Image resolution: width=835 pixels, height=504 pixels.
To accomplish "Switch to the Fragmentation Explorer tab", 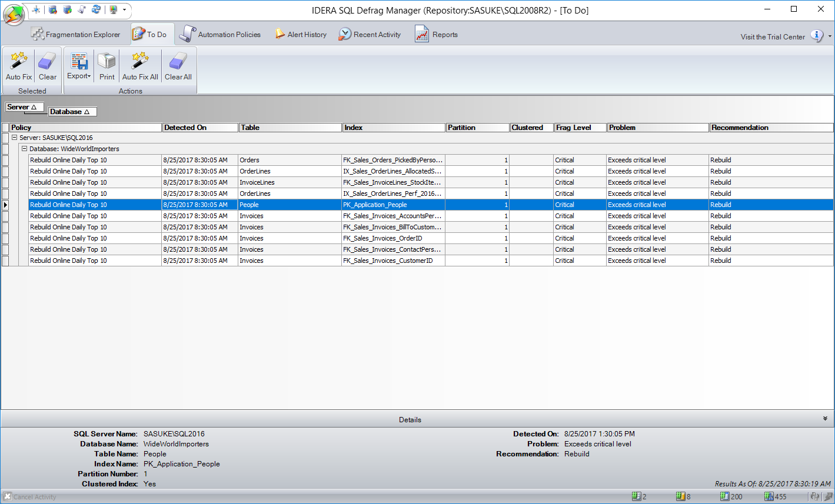I will (76, 35).
